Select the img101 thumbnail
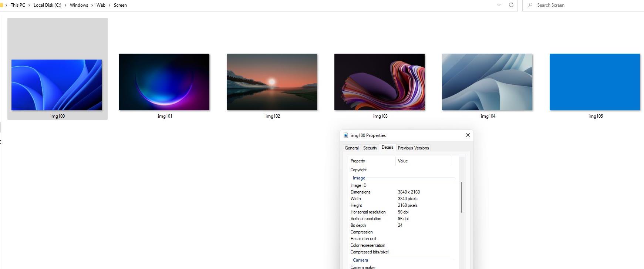The height and width of the screenshot is (269, 644). click(x=164, y=82)
